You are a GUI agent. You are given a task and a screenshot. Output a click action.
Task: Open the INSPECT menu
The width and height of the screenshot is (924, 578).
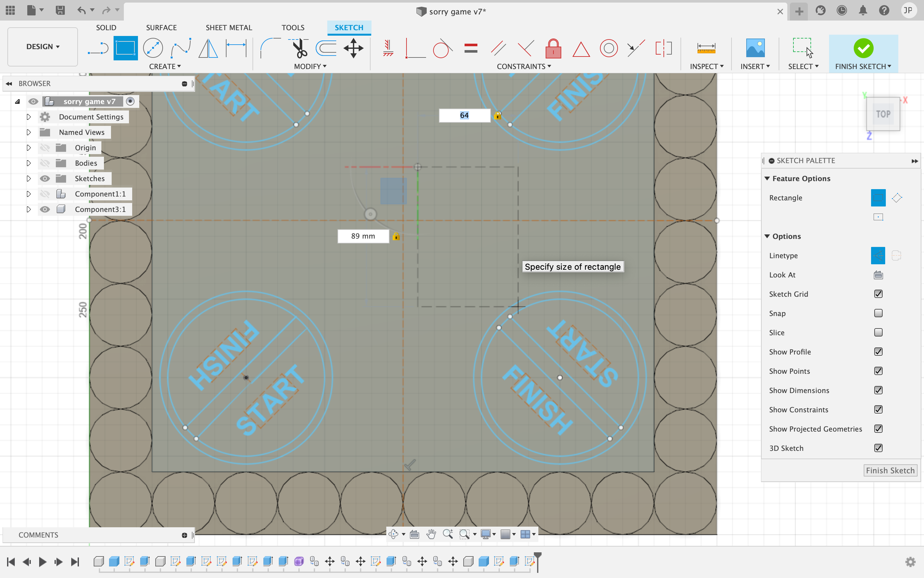tap(707, 66)
